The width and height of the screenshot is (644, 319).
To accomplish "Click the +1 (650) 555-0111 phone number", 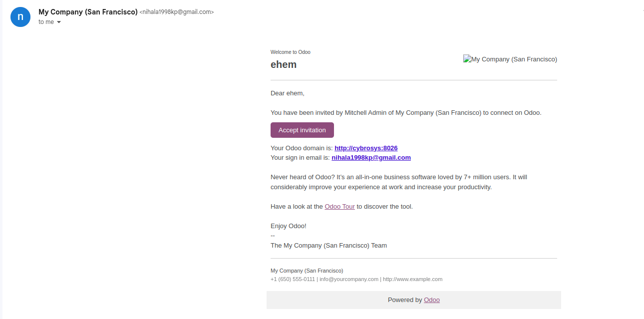I will (x=293, y=279).
